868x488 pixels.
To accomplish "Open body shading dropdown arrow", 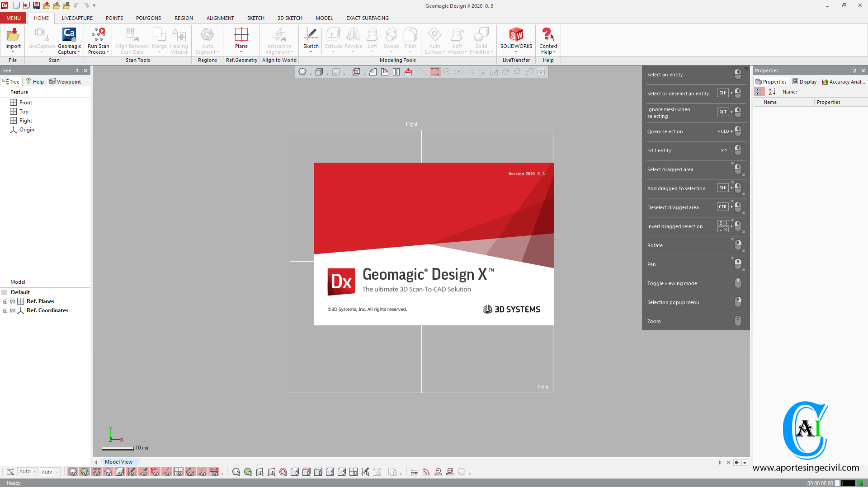I will click(x=327, y=74).
